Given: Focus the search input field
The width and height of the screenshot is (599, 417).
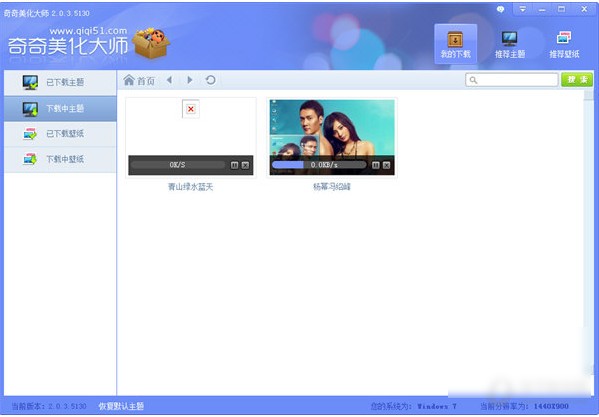Looking at the screenshot, I should [x=512, y=80].
